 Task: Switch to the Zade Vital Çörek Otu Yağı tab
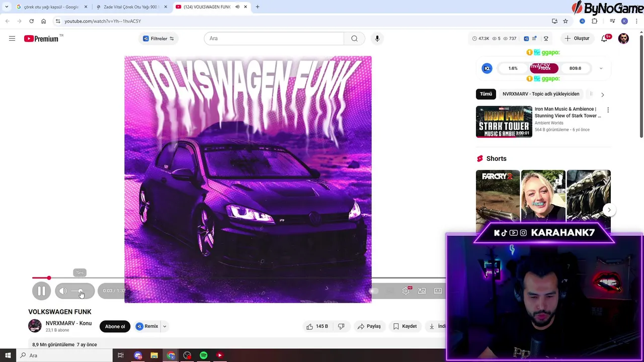point(131,7)
